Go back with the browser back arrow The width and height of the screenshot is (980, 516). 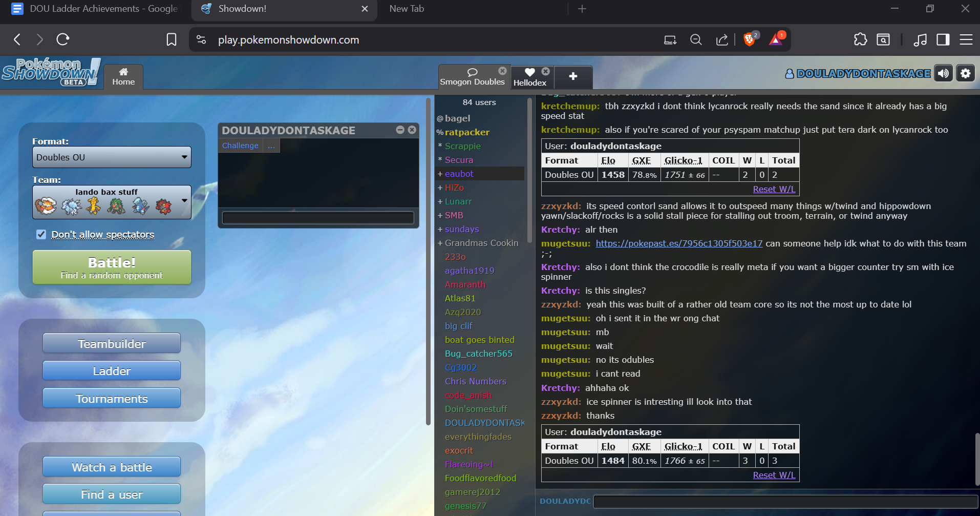click(17, 39)
